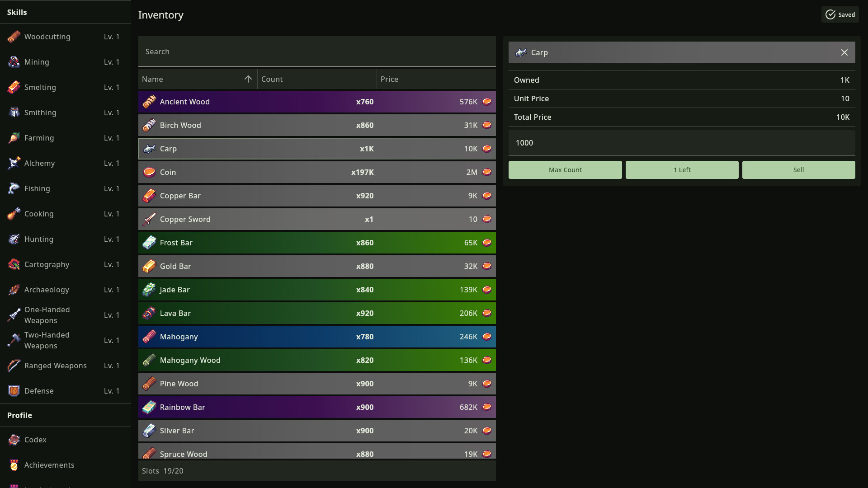Open Cartography via its map icon
The width and height of the screenshot is (868, 488).
pos(14,264)
